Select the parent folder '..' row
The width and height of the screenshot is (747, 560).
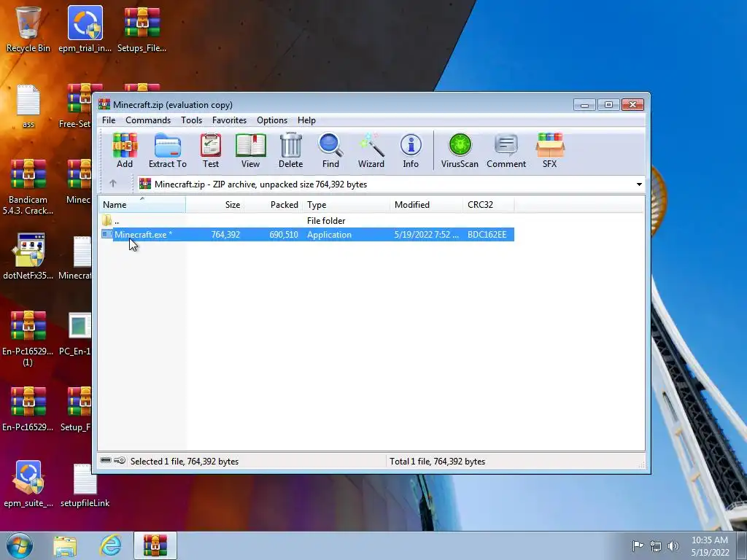point(307,220)
